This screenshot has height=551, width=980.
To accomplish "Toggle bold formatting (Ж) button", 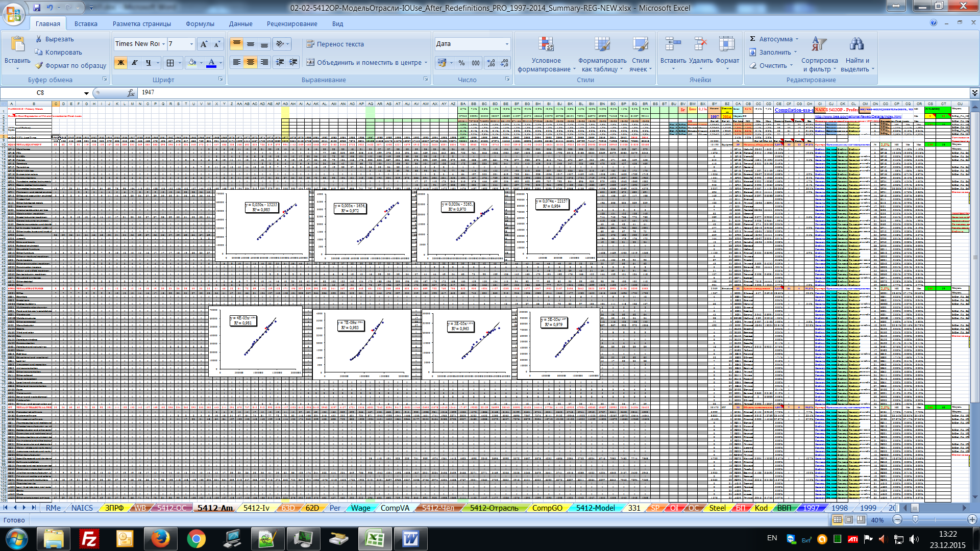I will click(121, 62).
